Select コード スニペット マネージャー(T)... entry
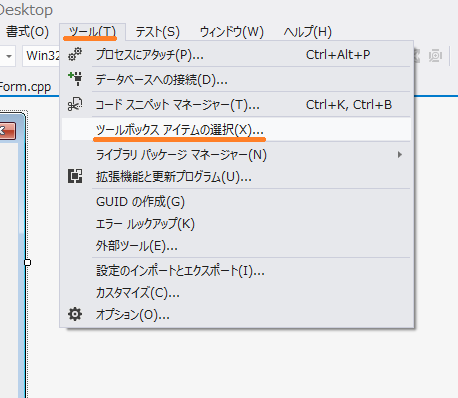The width and height of the screenshot is (458, 398). pos(236,105)
